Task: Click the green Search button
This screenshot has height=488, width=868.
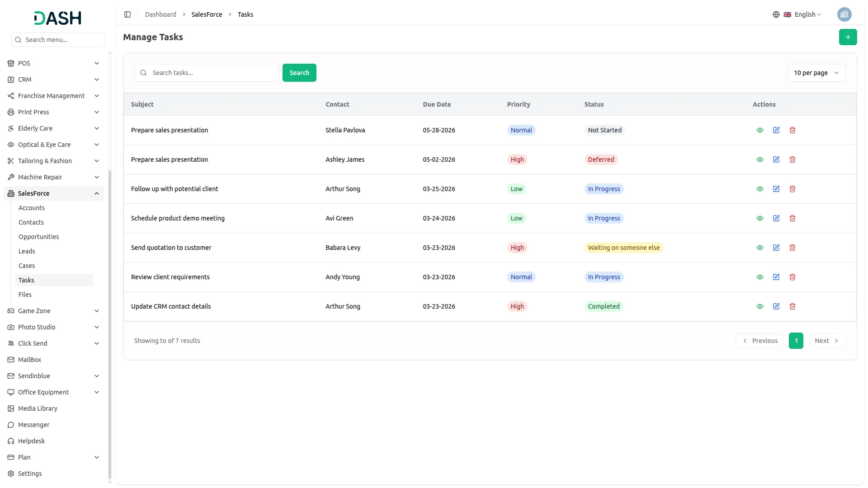Action: coord(299,73)
